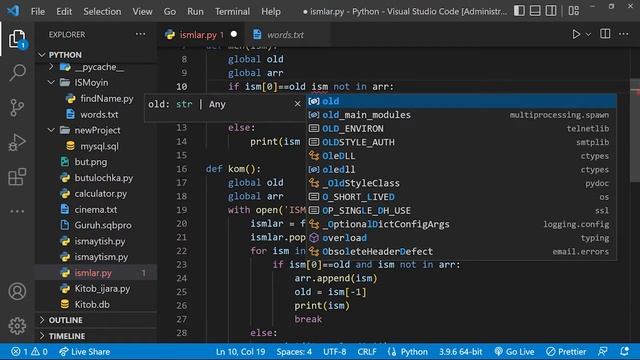Open the Help menu
Image resolution: width=640 pixels, height=360 pixels.
[x=271, y=11]
